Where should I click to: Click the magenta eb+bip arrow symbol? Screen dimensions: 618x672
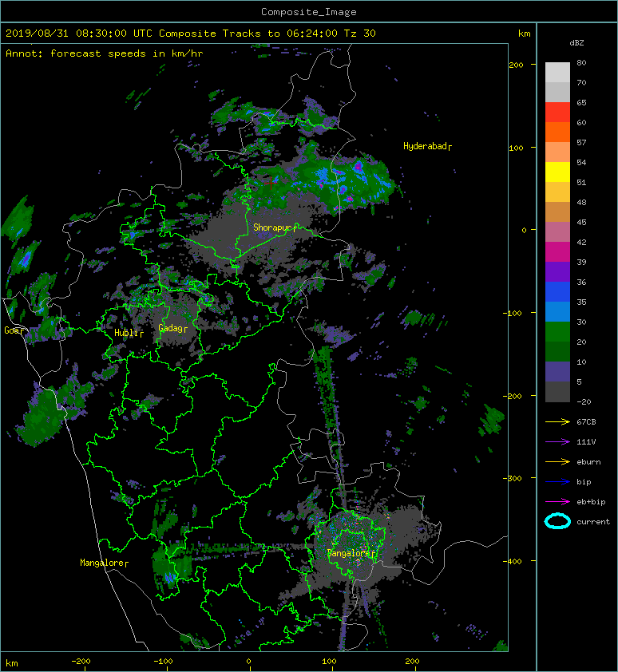(x=557, y=502)
